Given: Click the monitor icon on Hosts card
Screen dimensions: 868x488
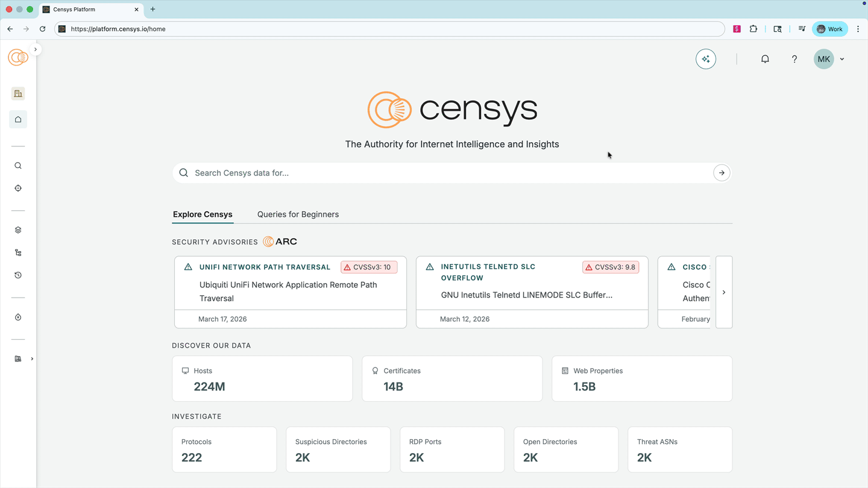Looking at the screenshot, I should coord(185,371).
